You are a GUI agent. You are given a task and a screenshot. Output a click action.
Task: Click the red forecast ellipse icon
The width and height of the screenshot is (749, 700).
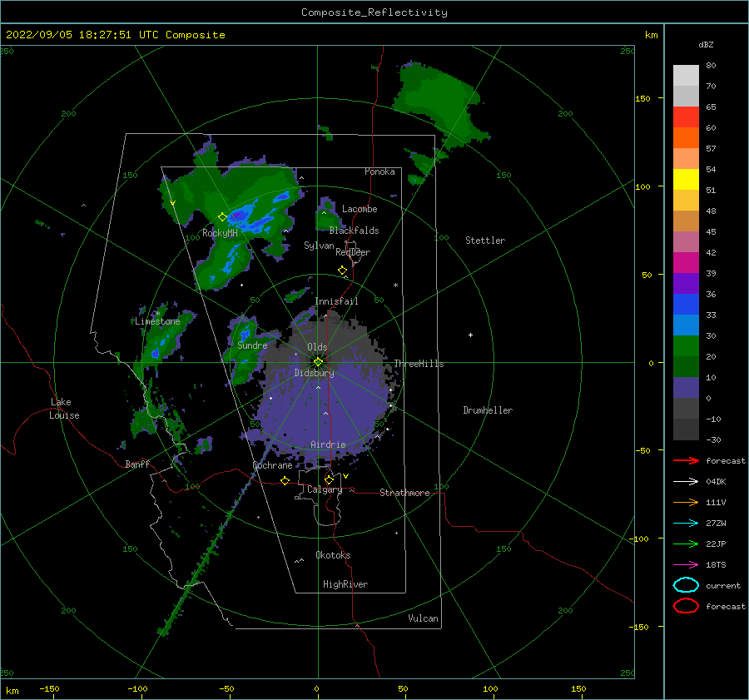[x=686, y=606]
